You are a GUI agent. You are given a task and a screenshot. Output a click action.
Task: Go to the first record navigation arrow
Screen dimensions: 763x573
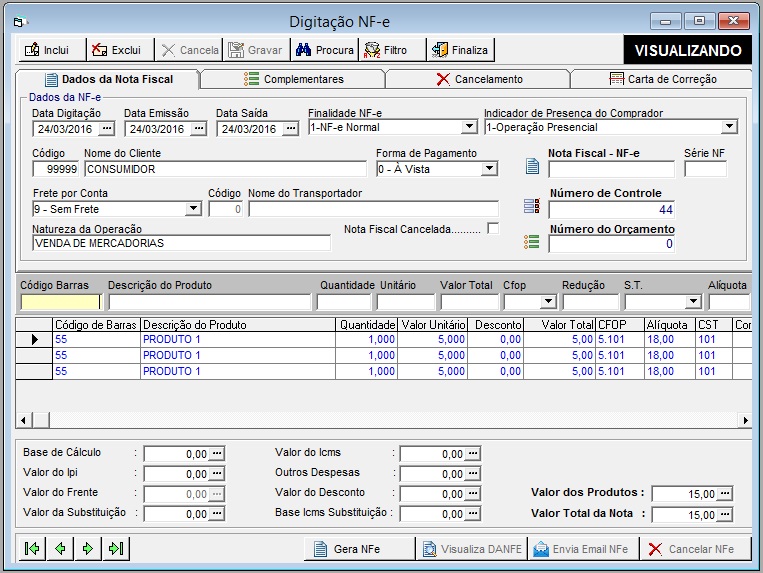click(33, 548)
